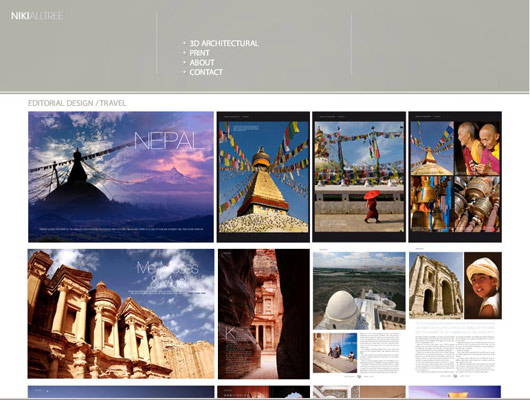The image size is (530, 400).
Task: Click the bullet beside Print
Action: tap(184, 53)
